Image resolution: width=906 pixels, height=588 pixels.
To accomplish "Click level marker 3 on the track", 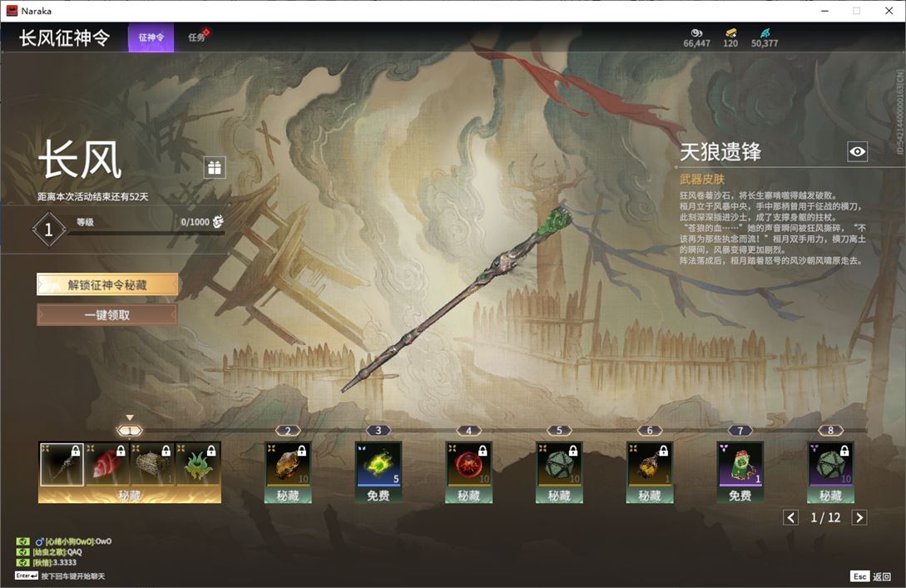I will tap(379, 430).
